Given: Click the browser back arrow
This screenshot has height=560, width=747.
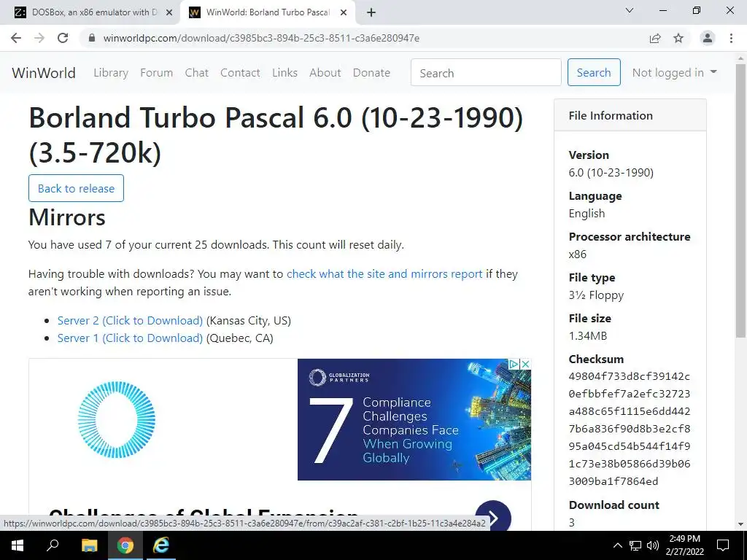Looking at the screenshot, I should click(16, 38).
